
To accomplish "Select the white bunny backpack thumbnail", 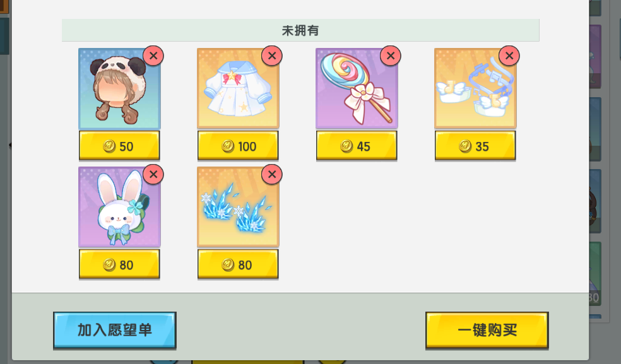I will click(119, 207).
